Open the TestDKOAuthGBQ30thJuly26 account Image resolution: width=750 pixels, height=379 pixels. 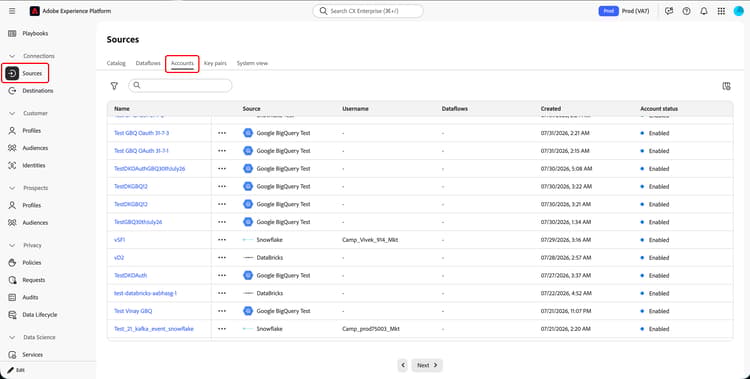[x=149, y=168]
